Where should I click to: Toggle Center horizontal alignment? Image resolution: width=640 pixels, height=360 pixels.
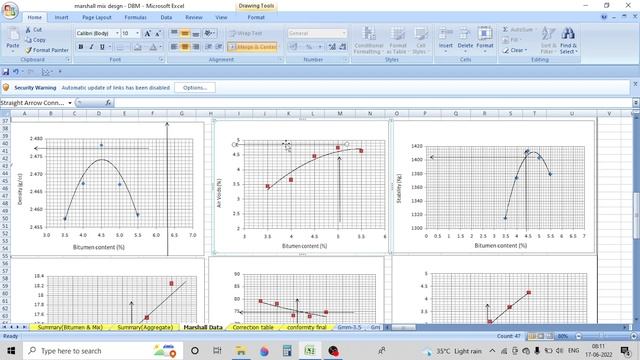pyautogui.click(x=185, y=47)
